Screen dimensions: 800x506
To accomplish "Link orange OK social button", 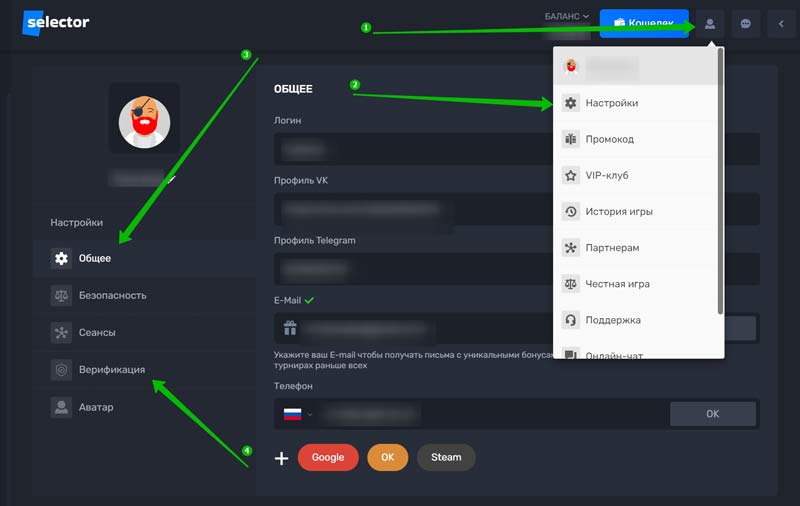I will (388, 458).
